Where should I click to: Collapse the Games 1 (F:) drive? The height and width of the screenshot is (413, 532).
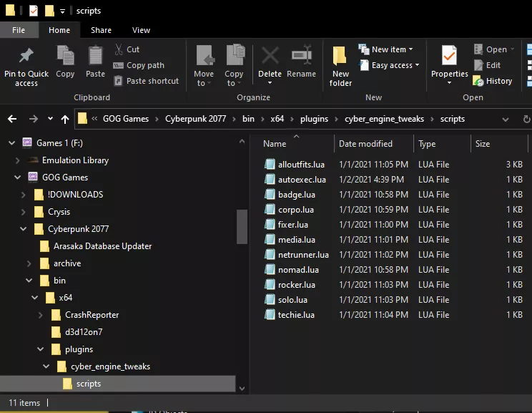(12, 143)
